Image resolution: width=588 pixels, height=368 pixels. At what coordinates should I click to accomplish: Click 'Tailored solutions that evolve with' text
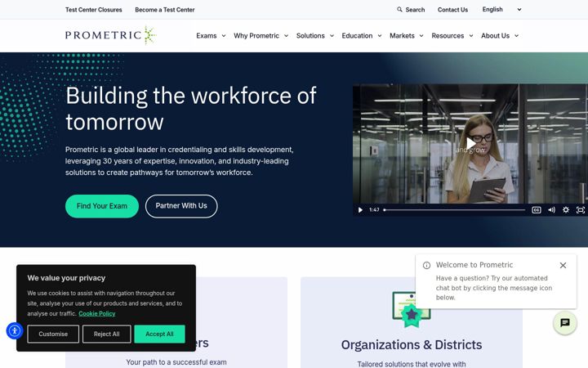[x=412, y=364]
